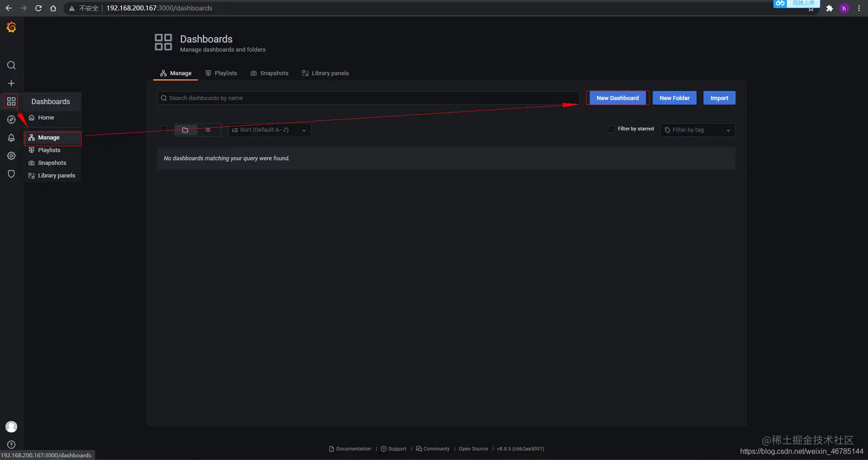868x460 pixels.
Task: Click the browser home icon
Action: (x=53, y=8)
